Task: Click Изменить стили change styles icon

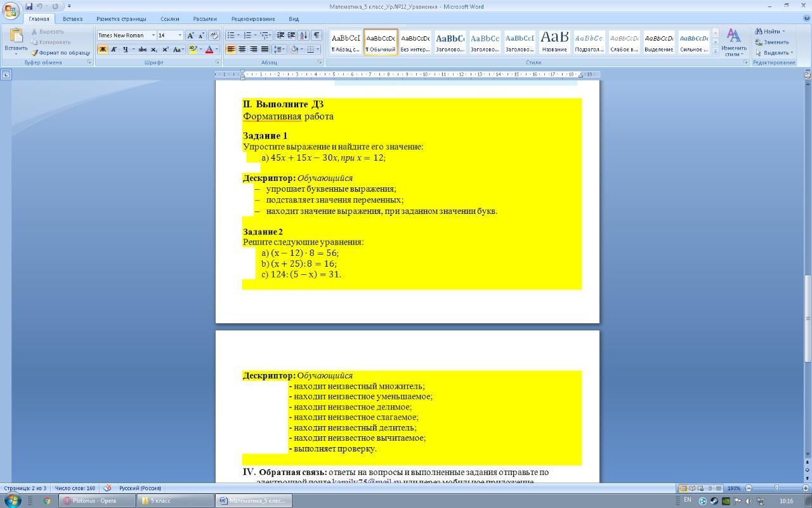Action: point(734,42)
